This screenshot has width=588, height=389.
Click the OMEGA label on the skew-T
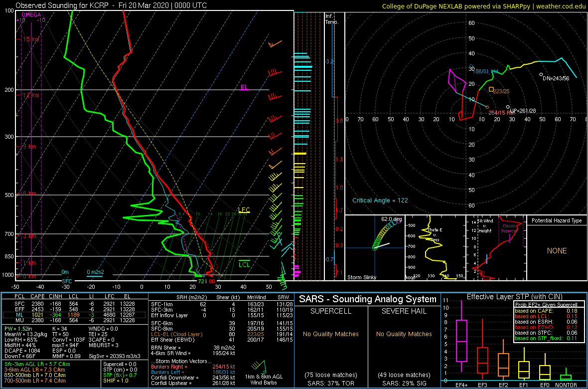point(31,14)
